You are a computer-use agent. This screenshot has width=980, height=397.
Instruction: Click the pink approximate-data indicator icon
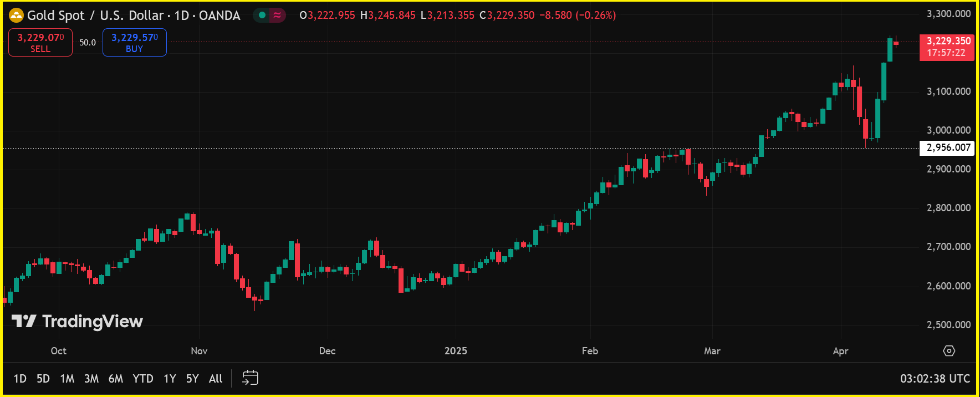[277, 16]
